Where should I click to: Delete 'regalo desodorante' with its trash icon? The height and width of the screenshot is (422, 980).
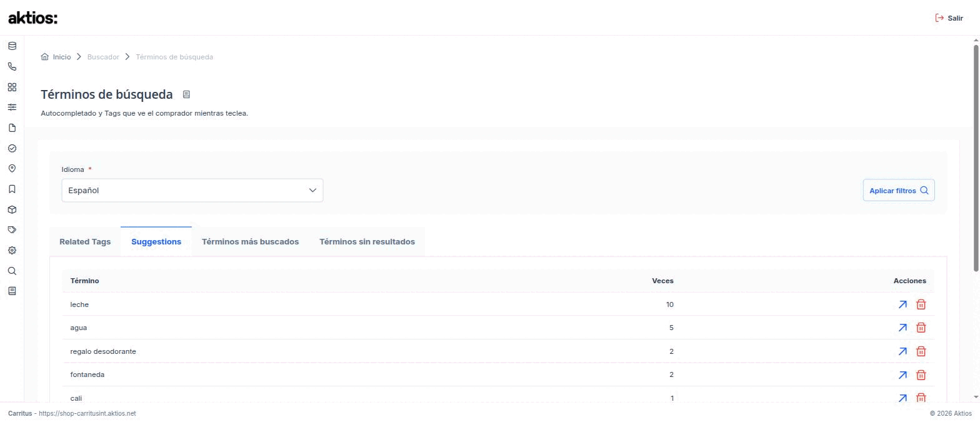(921, 351)
